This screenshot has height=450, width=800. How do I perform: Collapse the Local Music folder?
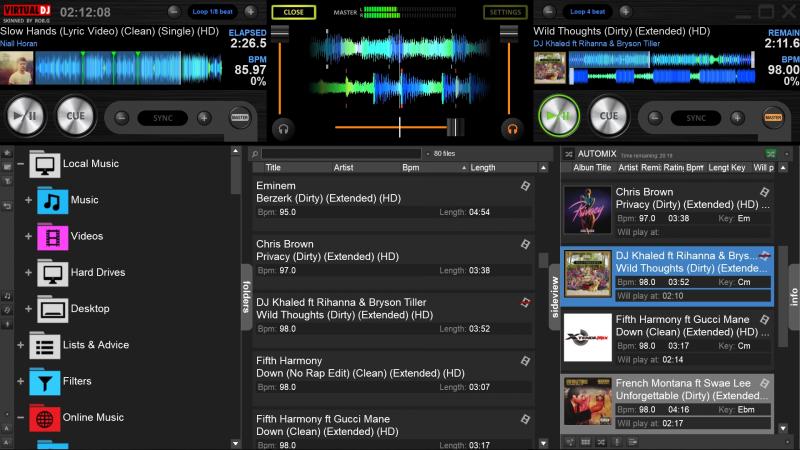20,164
